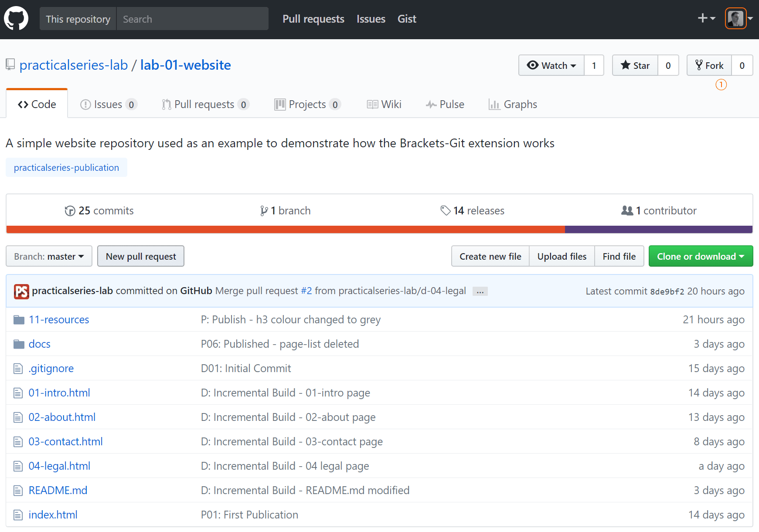Switch to the Issues tab
759x532 pixels.
tap(109, 105)
